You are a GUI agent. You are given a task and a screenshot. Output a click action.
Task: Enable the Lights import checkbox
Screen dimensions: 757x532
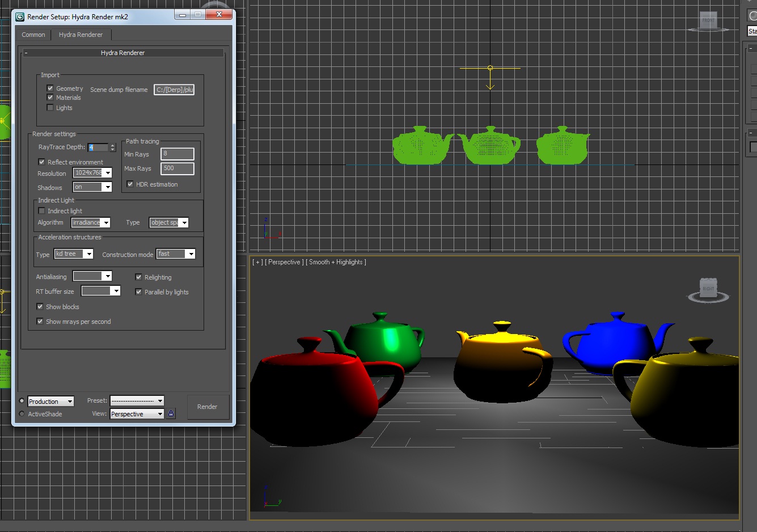50,108
